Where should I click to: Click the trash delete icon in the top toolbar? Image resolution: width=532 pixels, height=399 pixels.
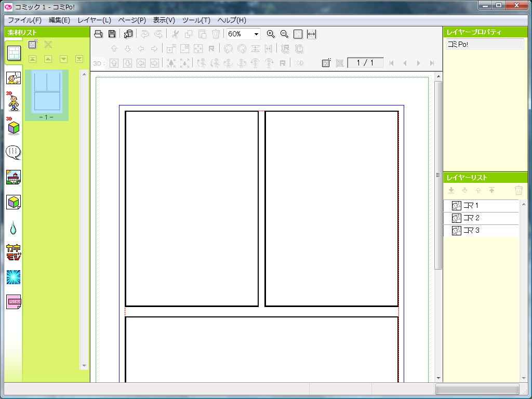click(216, 34)
